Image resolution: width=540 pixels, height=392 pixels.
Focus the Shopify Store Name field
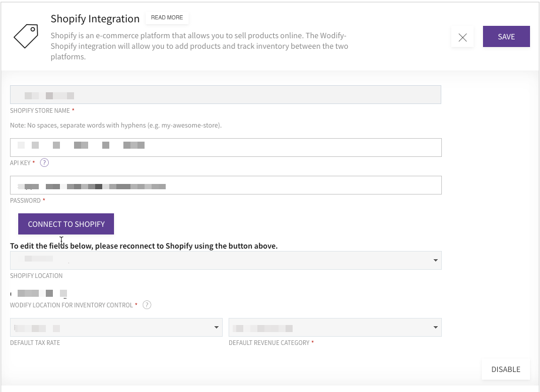point(226,95)
